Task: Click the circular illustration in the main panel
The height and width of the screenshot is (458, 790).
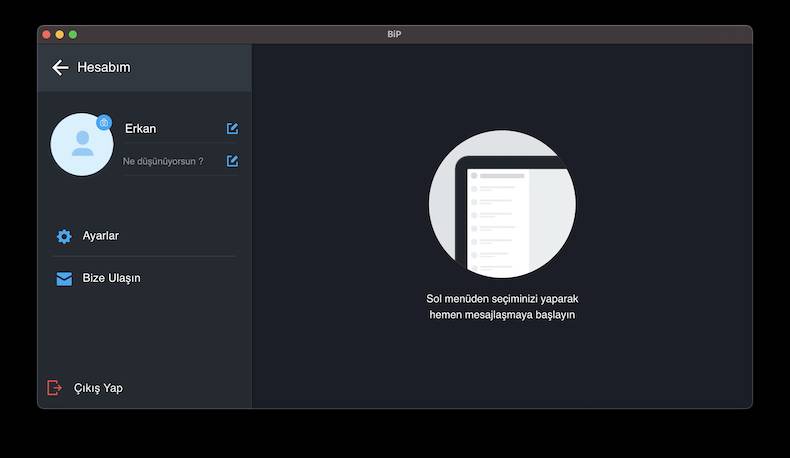Action: click(502, 203)
